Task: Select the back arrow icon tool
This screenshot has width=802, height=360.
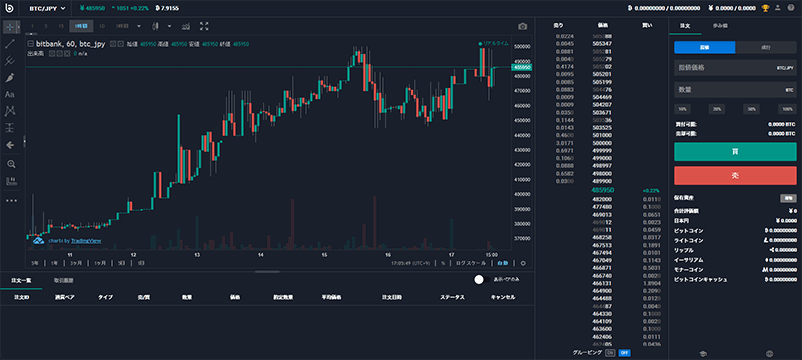Action: pyautogui.click(x=10, y=145)
